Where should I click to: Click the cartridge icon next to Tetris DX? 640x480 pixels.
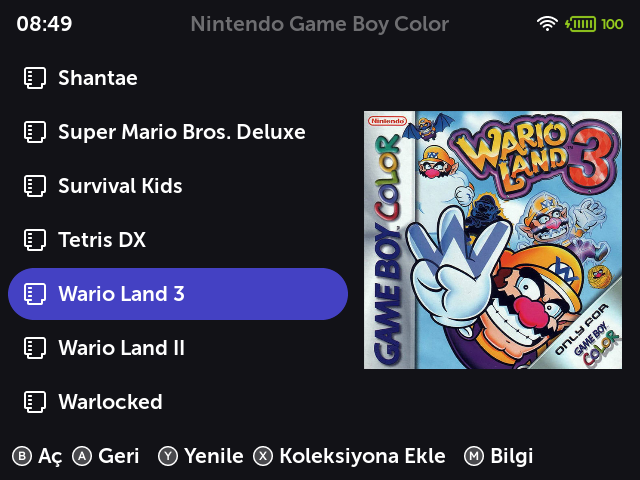[x=35, y=240]
